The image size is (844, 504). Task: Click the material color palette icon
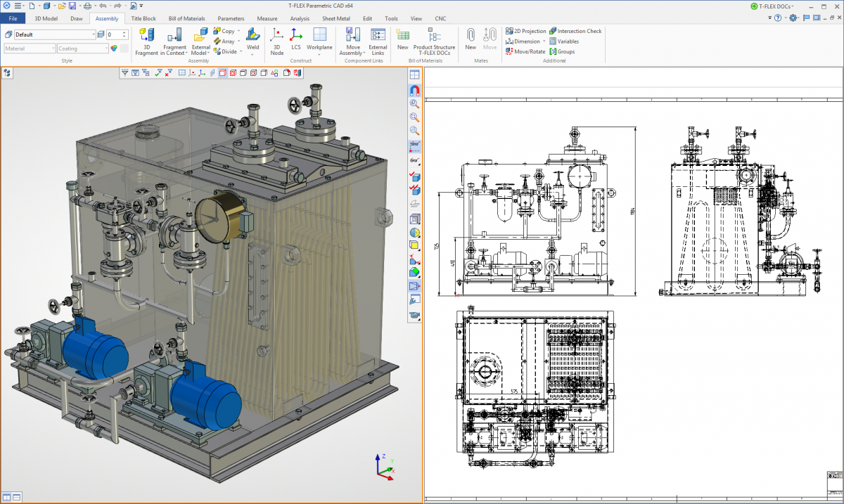(x=114, y=49)
